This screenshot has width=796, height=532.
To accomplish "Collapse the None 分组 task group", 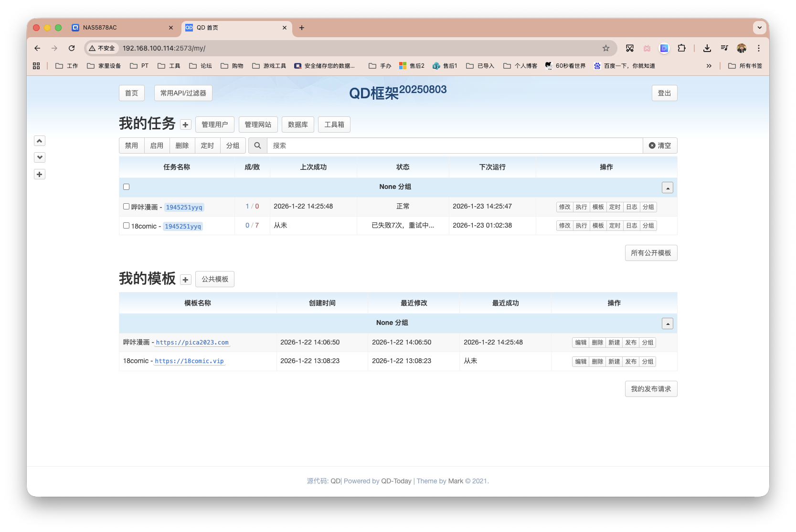I will 667,187.
